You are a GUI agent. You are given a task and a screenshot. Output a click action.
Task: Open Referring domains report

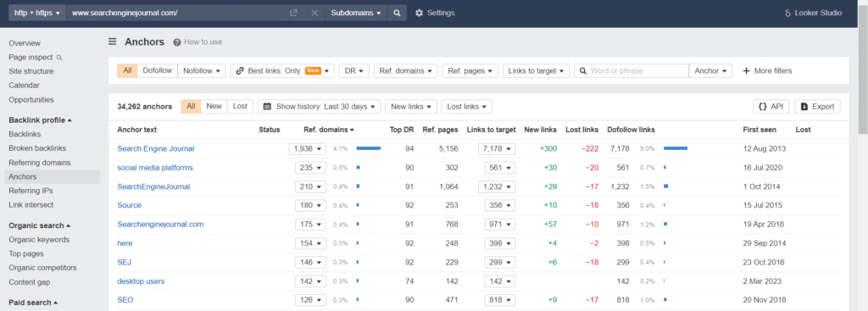click(x=39, y=163)
